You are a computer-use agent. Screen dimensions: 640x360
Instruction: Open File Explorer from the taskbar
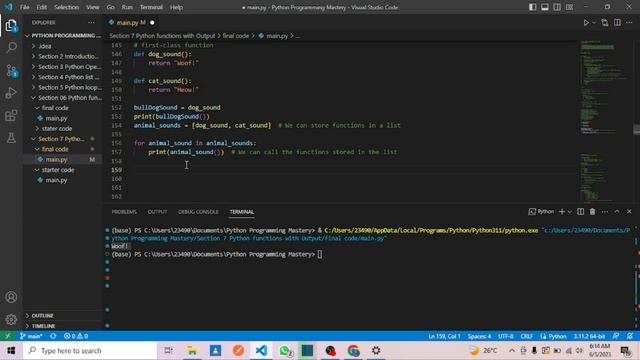coord(192,351)
